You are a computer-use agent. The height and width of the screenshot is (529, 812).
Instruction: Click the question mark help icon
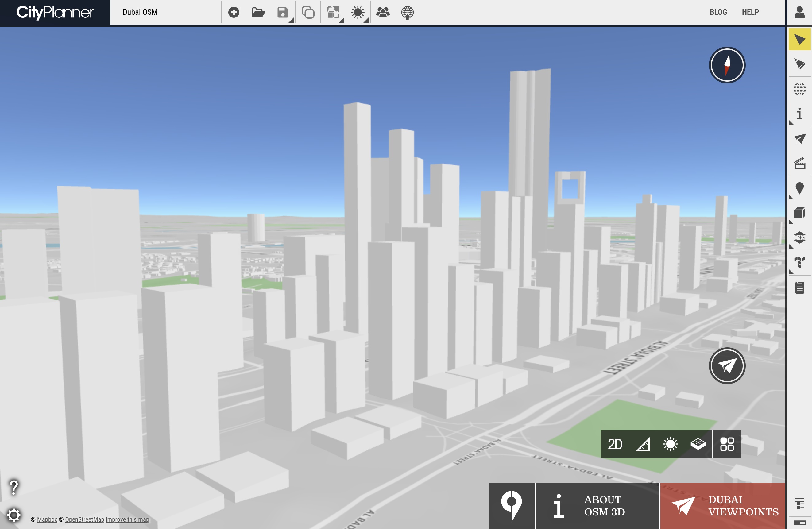coord(14,487)
